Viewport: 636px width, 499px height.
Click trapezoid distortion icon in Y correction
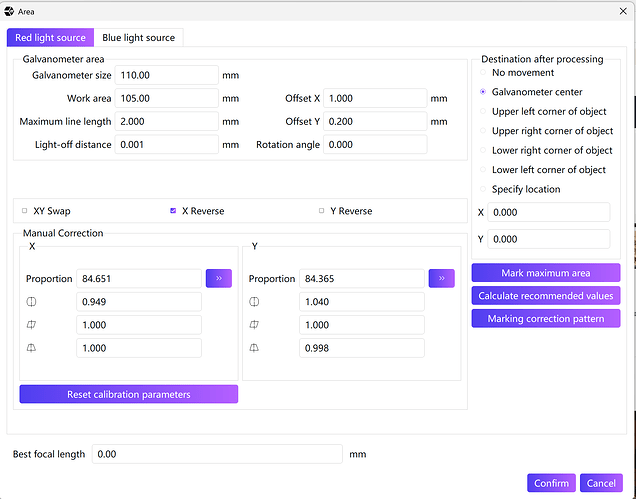tap(254, 348)
